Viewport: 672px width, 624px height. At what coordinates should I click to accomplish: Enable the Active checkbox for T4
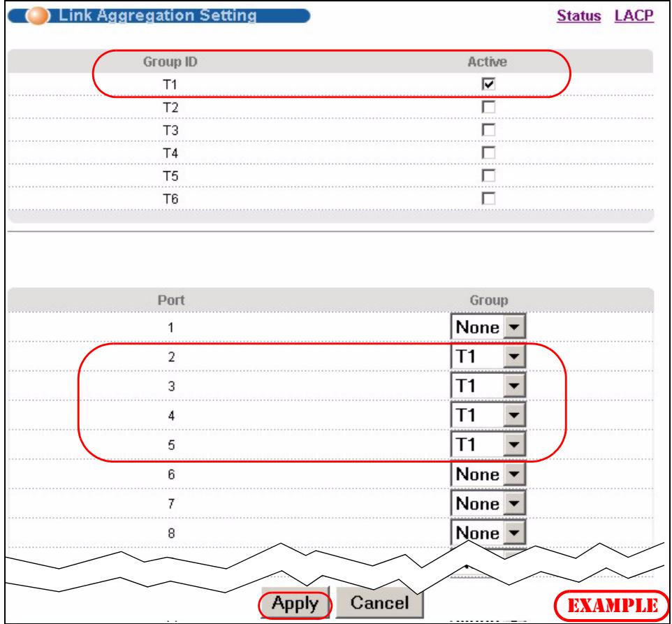[x=488, y=152]
